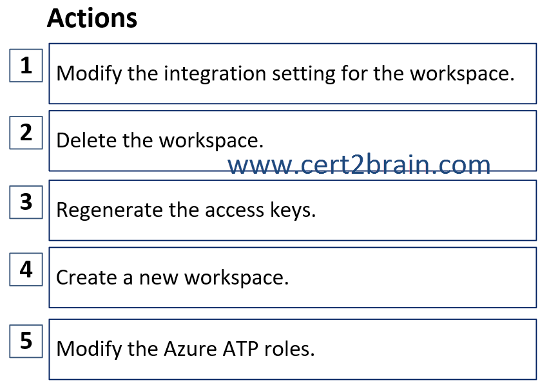549x392 pixels.
Task: Click the word 'Create' in action 4
Action: point(86,277)
